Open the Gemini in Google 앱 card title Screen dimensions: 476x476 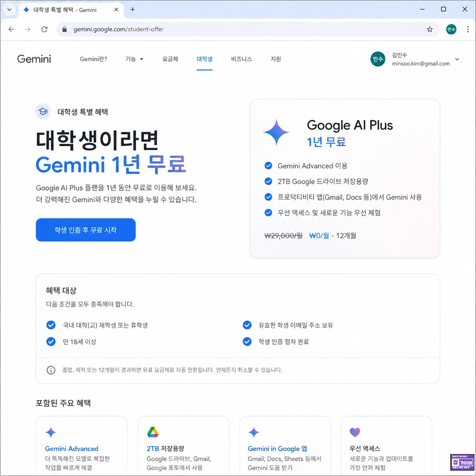tap(277, 449)
